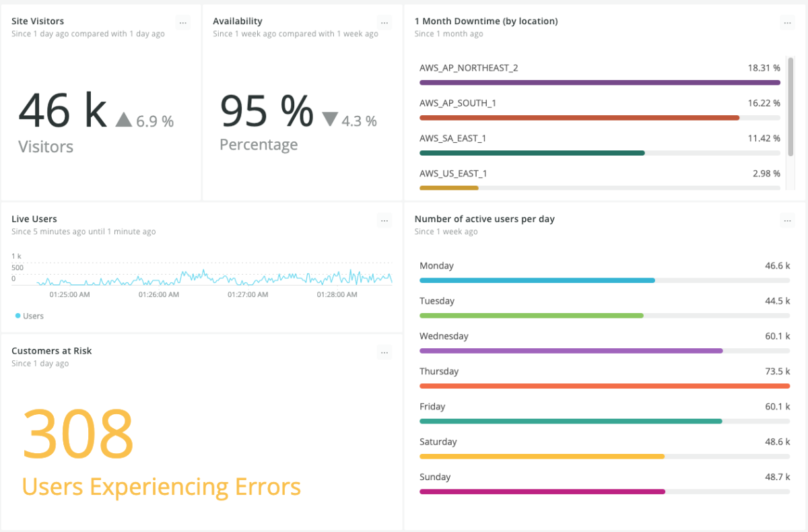Click the Live Users line chart
Image resolution: width=808 pixels, height=532 pixels.
click(x=202, y=277)
